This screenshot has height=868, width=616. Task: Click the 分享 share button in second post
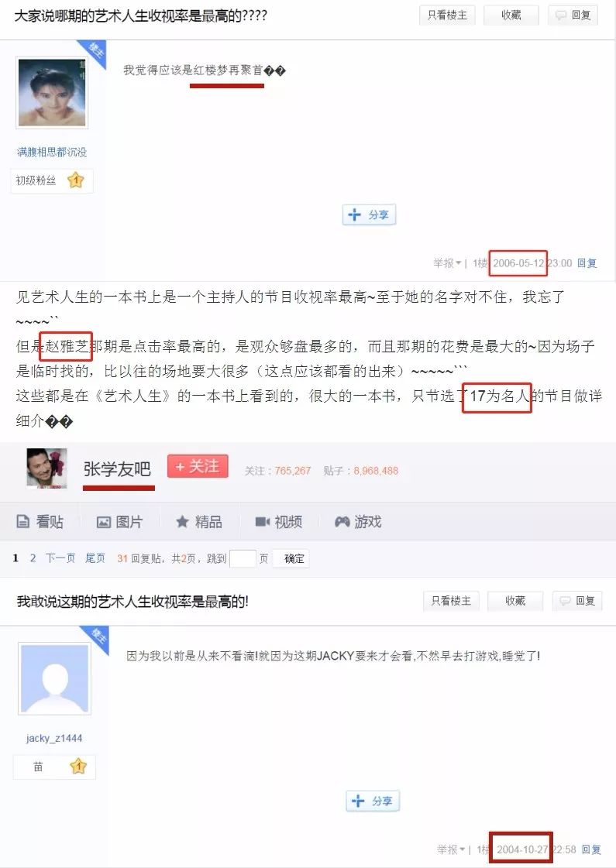[x=373, y=801]
